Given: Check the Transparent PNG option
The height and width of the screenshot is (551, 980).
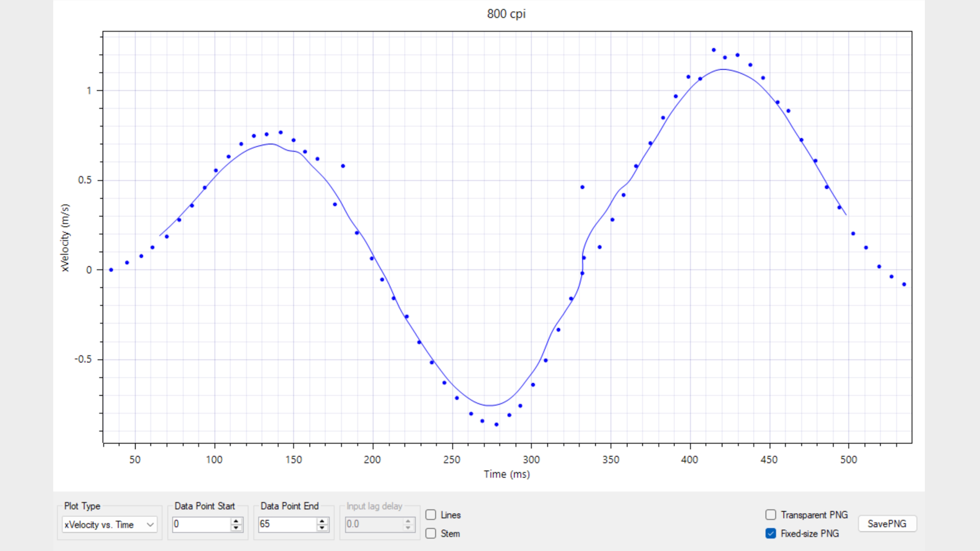Looking at the screenshot, I should click(x=771, y=515).
